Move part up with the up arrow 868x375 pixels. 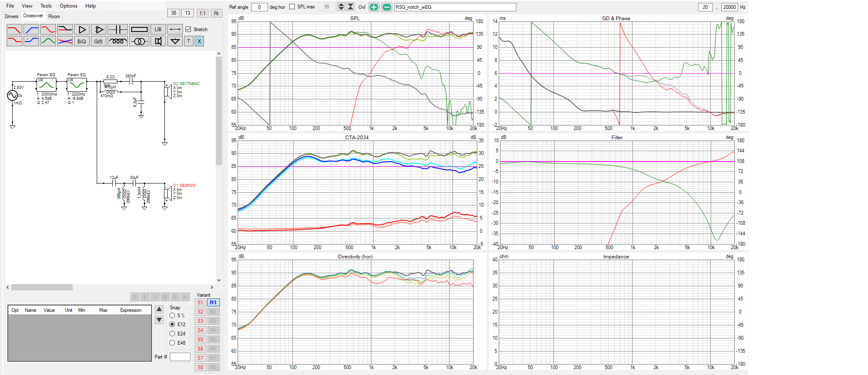click(x=159, y=309)
